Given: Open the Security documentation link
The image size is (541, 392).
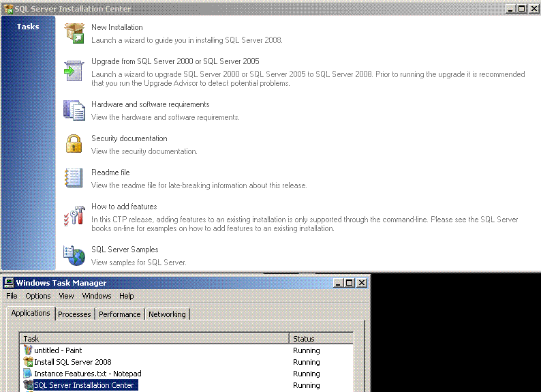Looking at the screenshot, I should point(129,138).
